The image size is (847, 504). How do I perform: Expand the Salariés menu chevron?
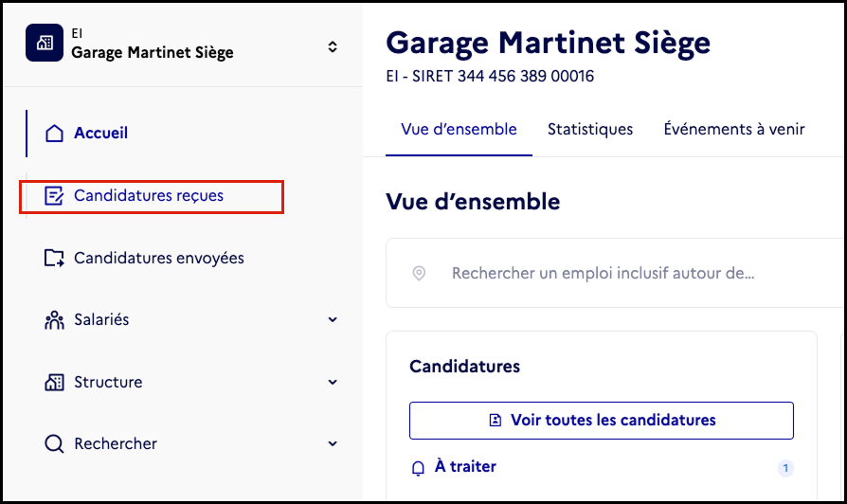(x=333, y=320)
